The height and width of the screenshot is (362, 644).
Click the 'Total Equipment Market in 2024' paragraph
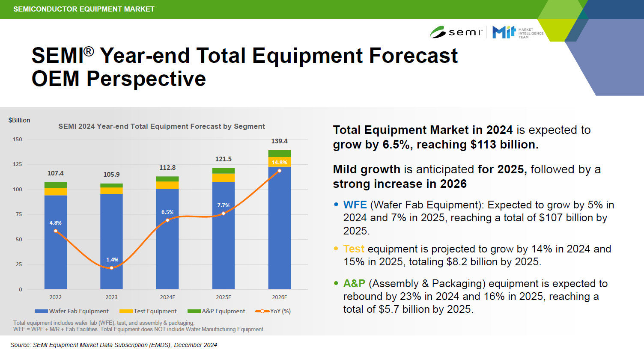click(x=462, y=137)
